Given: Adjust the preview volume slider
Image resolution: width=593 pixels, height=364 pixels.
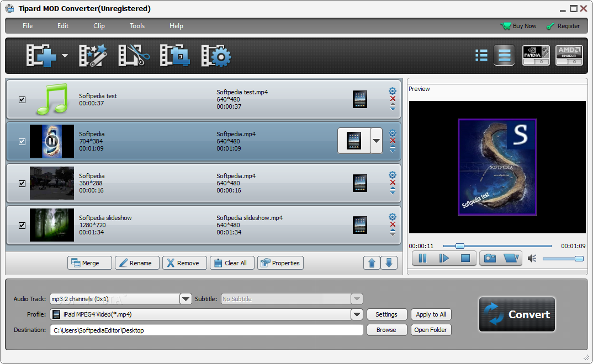Looking at the screenshot, I should [x=563, y=259].
